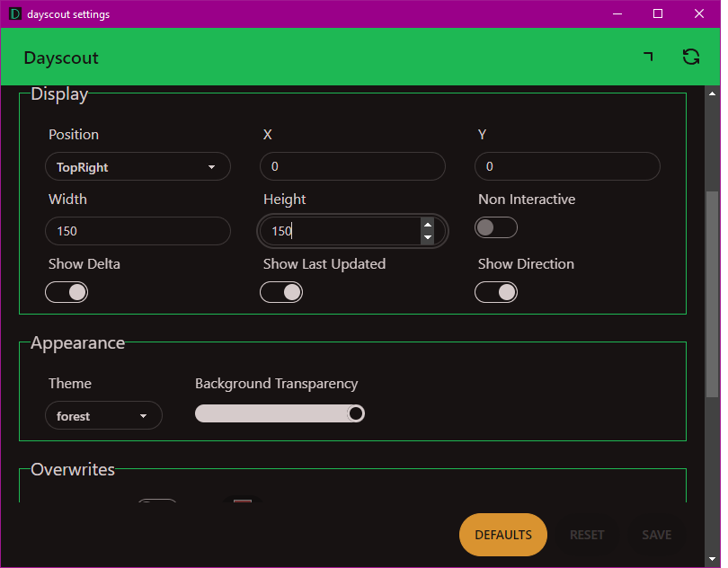Minimize the dayscout settings window
This screenshot has width=728, height=568.
(x=617, y=14)
